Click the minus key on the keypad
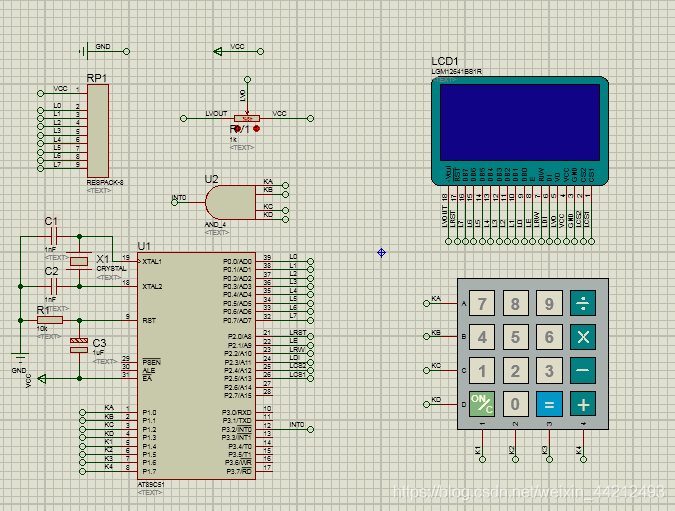The image size is (675, 511). pyautogui.click(x=582, y=371)
